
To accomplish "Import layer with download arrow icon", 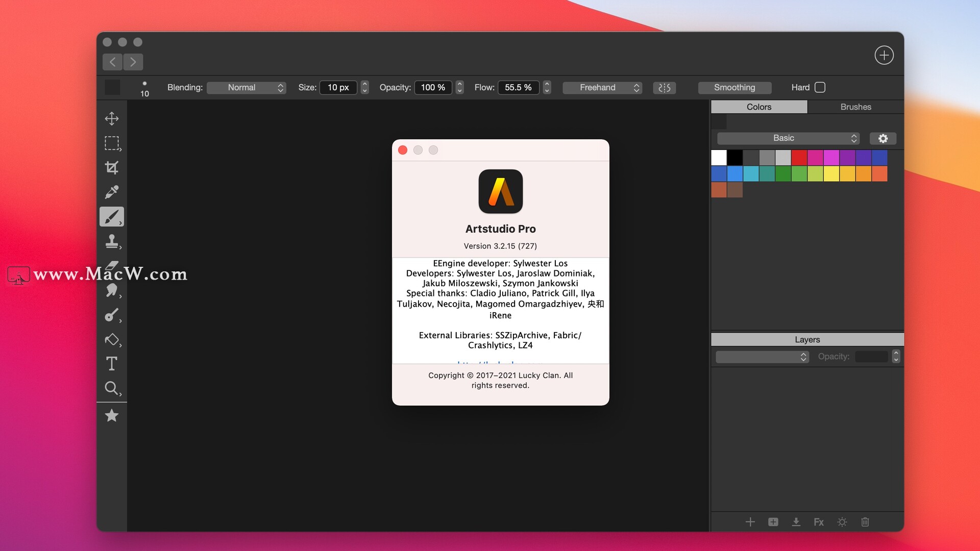I will [x=796, y=521].
